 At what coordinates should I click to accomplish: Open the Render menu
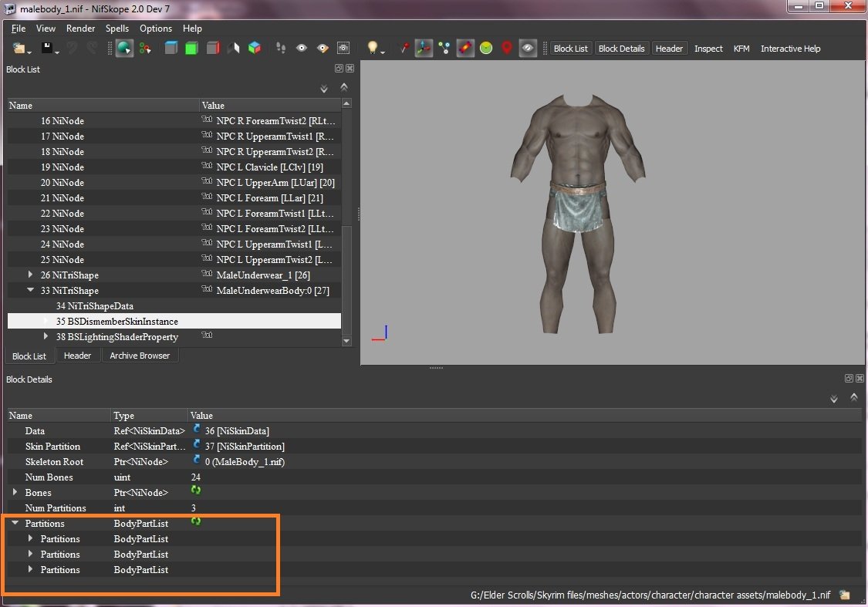coord(80,29)
